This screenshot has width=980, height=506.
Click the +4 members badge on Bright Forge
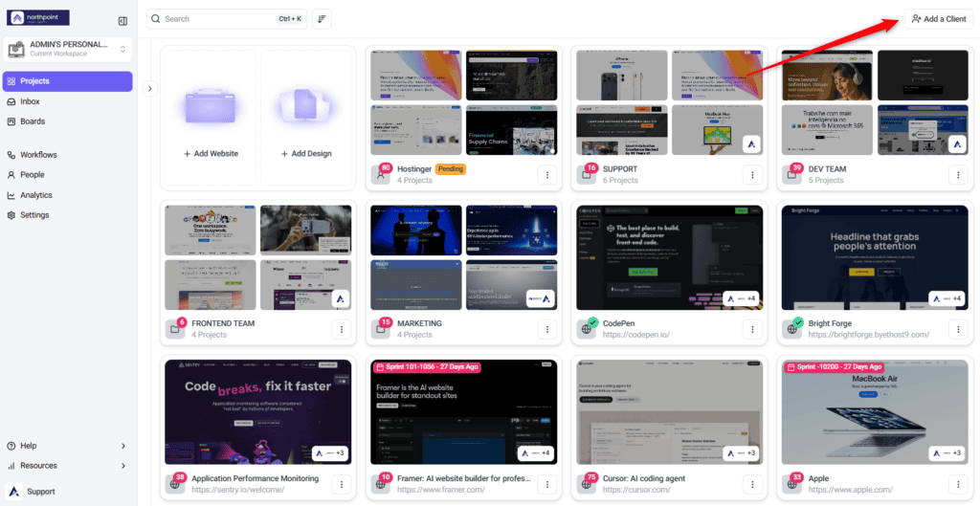coord(947,298)
